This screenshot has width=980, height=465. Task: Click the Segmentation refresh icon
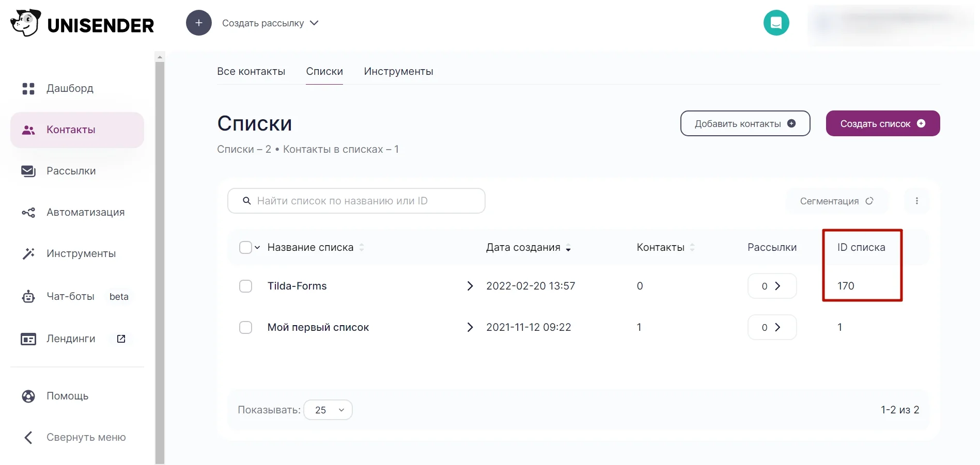point(869,201)
